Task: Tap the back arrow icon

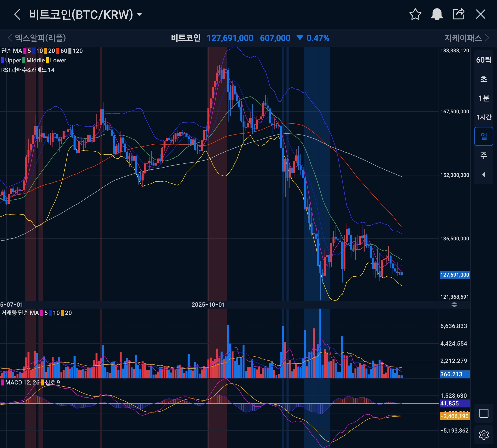Action: coord(17,14)
